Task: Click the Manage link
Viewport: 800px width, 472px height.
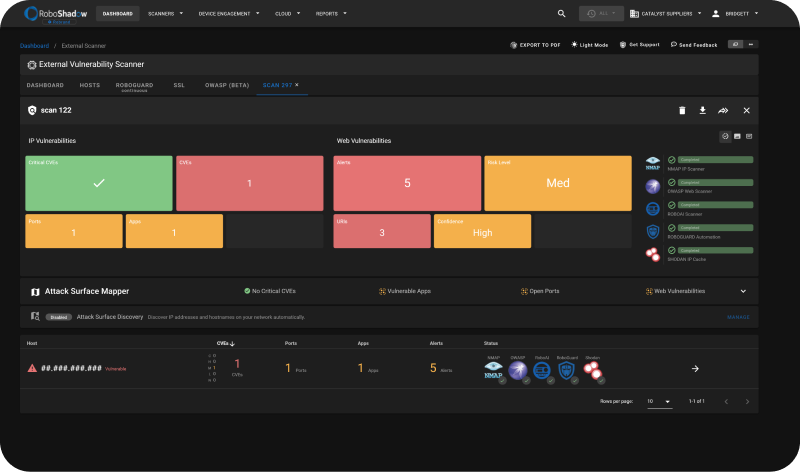Action: point(738,317)
